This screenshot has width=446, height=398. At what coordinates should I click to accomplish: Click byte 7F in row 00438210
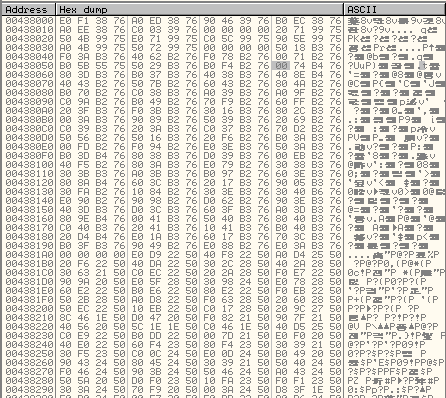[299, 318]
